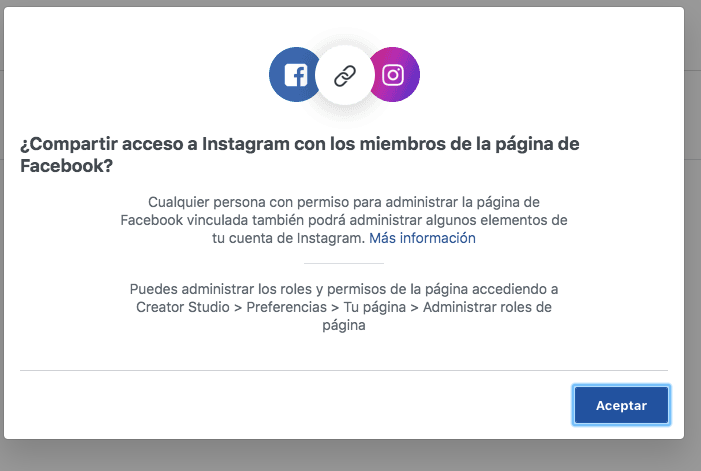Viewport: 701px width, 471px height.
Task: Click the Administrar roles de text
Action: point(487,307)
